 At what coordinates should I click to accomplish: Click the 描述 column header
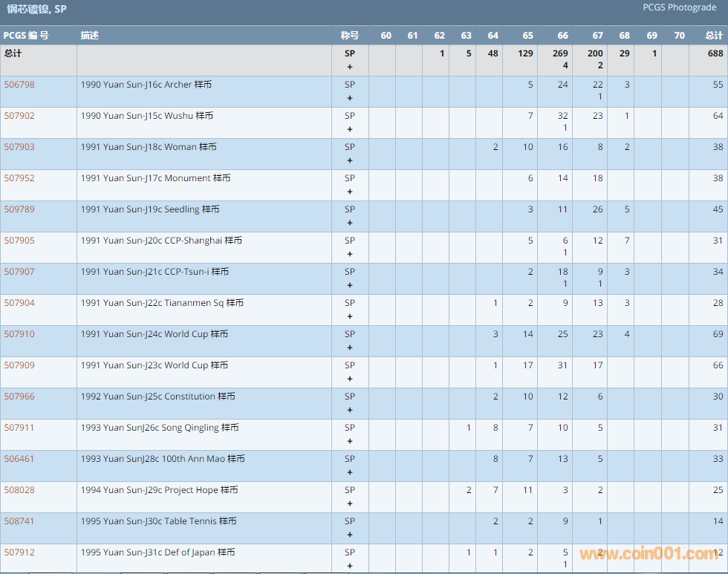click(90, 36)
